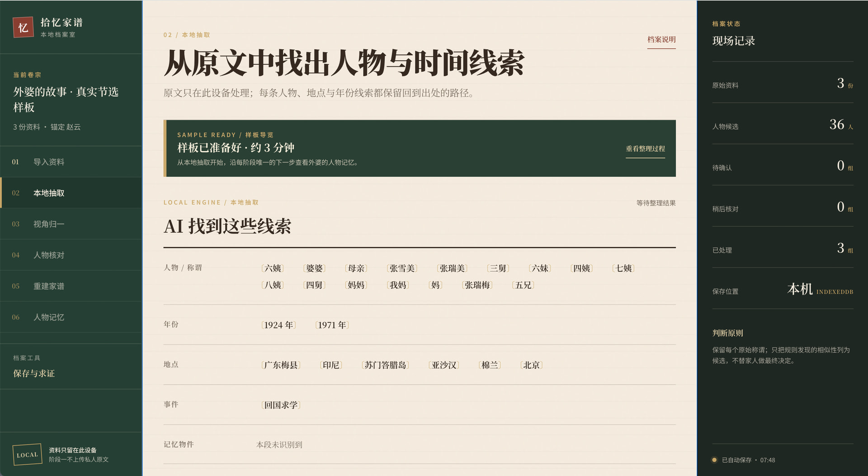Click the 本段未识别到 placeholder text
Screen dimensions: 868x476
pyautogui.click(x=279, y=445)
